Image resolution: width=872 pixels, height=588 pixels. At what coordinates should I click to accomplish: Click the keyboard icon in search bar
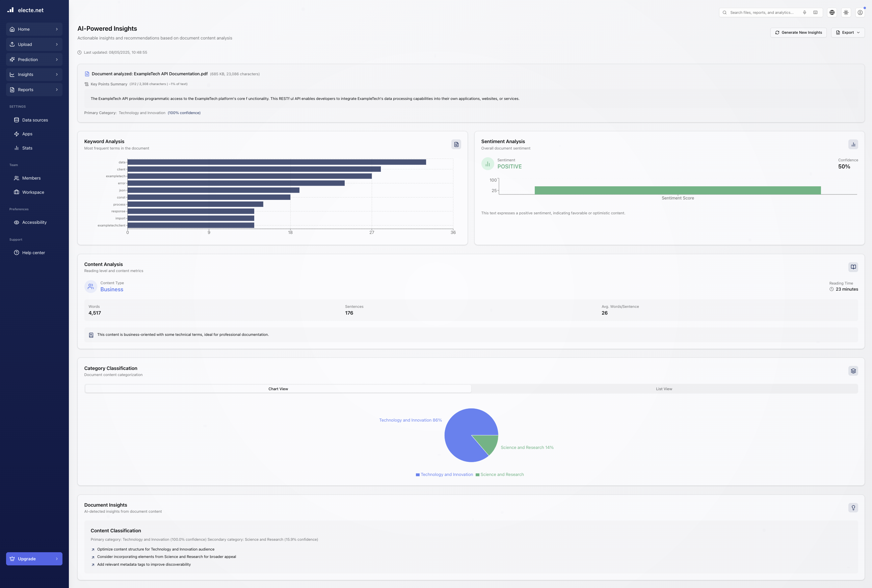[815, 12]
